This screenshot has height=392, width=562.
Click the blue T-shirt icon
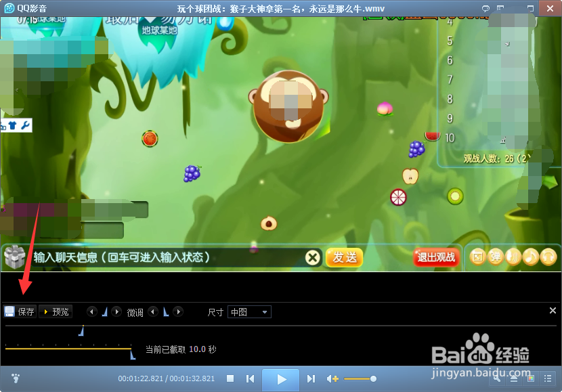(x=12, y=125)
